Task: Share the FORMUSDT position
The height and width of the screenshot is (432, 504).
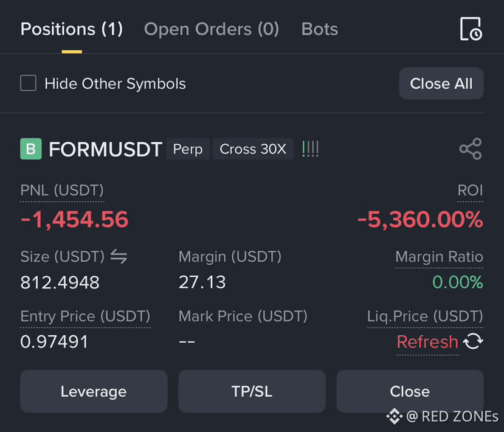Action: [x=470, y=149]
